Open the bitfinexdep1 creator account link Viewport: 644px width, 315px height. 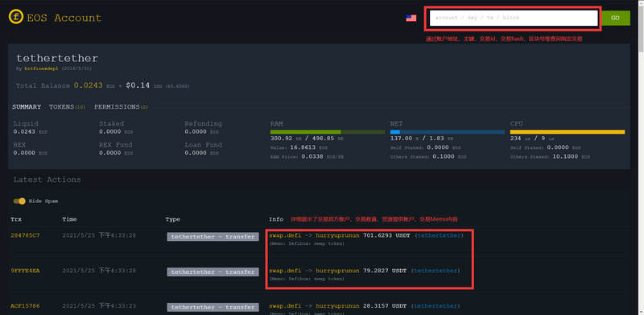41,68
